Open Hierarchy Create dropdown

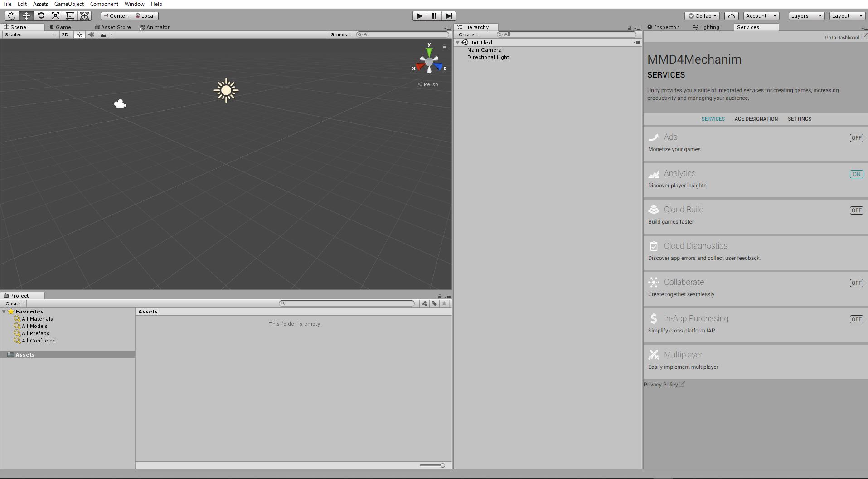(x=468, y=34)
